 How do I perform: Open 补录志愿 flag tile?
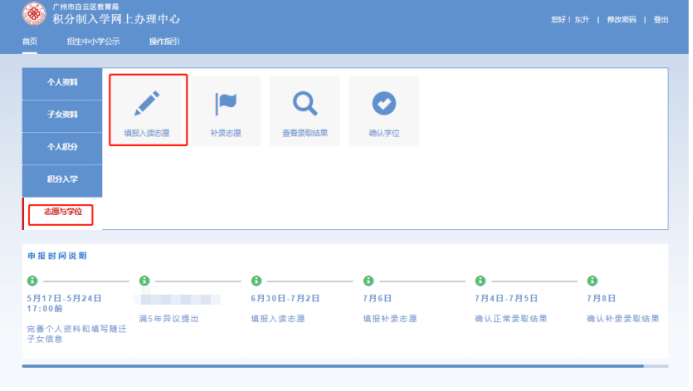(226, 111)
